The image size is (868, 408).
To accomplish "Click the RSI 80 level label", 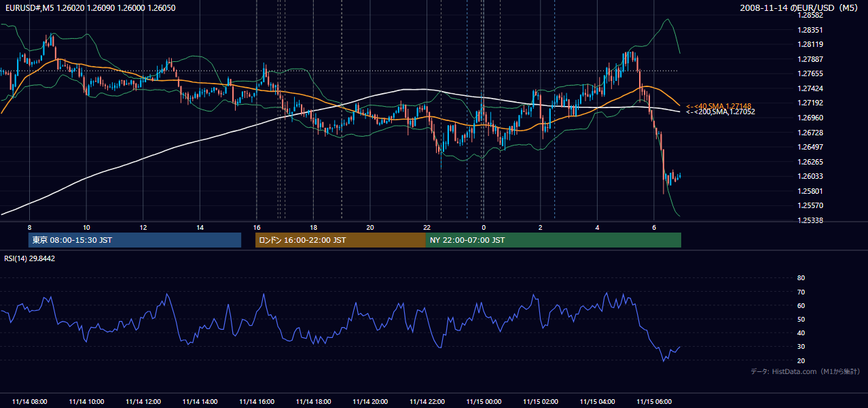I will [801, 278].
